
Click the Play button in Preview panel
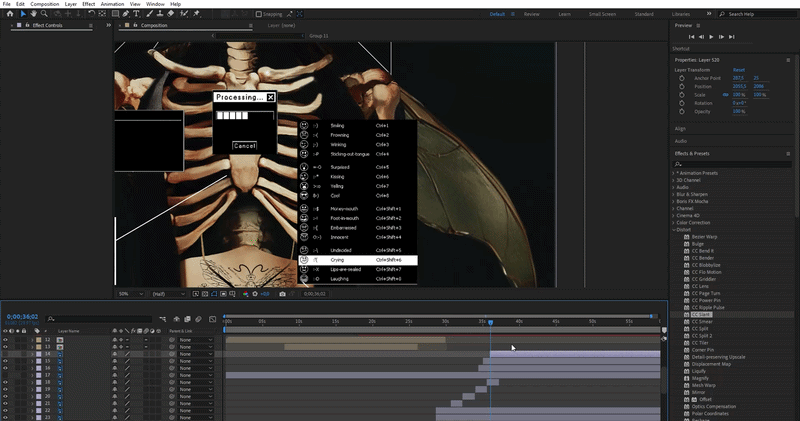point(711,37)
